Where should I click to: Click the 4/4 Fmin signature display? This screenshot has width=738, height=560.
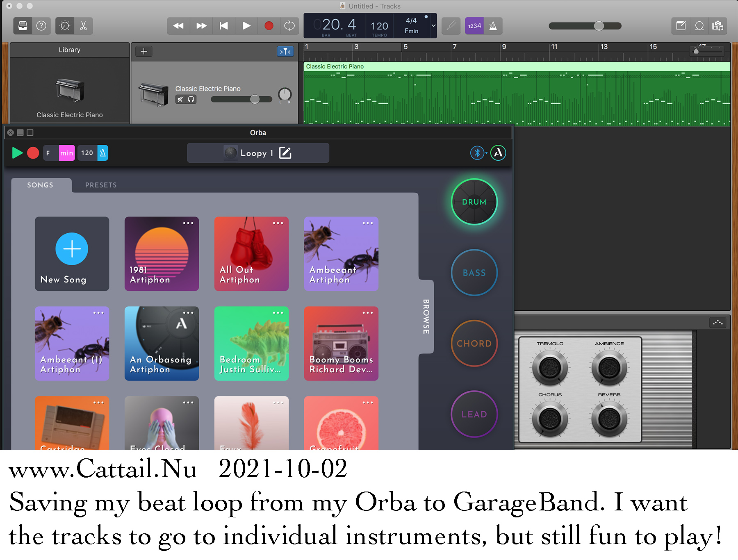(411, 26)
